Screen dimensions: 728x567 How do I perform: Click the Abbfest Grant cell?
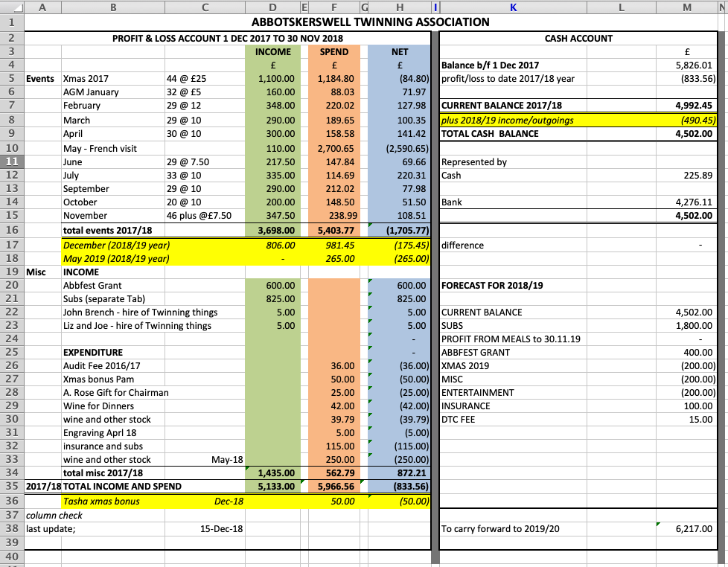pos(92,285)
